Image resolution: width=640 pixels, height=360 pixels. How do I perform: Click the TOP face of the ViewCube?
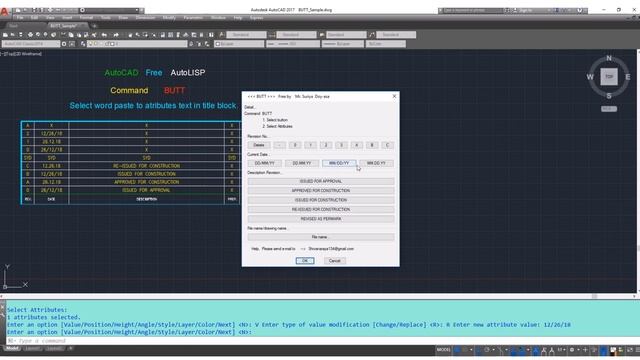609,77
